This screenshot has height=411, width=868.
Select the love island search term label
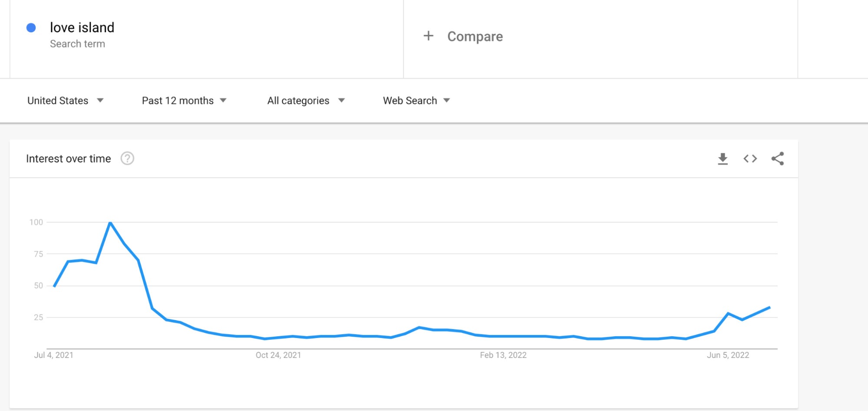(x=82, y=27)
